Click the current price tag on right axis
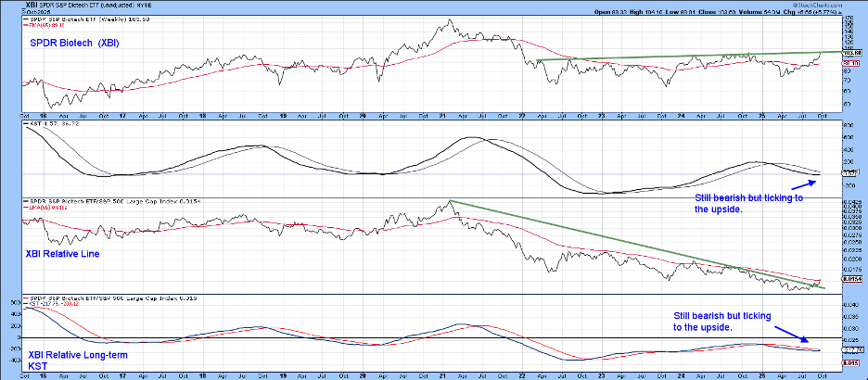The height and width of the screenshot is (380, 868). (x=852, y=55)
